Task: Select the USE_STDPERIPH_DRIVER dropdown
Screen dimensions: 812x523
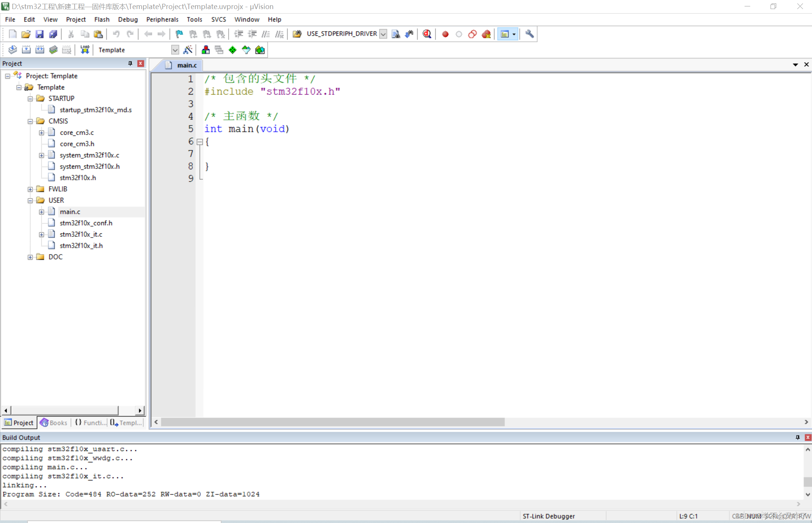Action: pyautogui.click(x=383, y=34)
